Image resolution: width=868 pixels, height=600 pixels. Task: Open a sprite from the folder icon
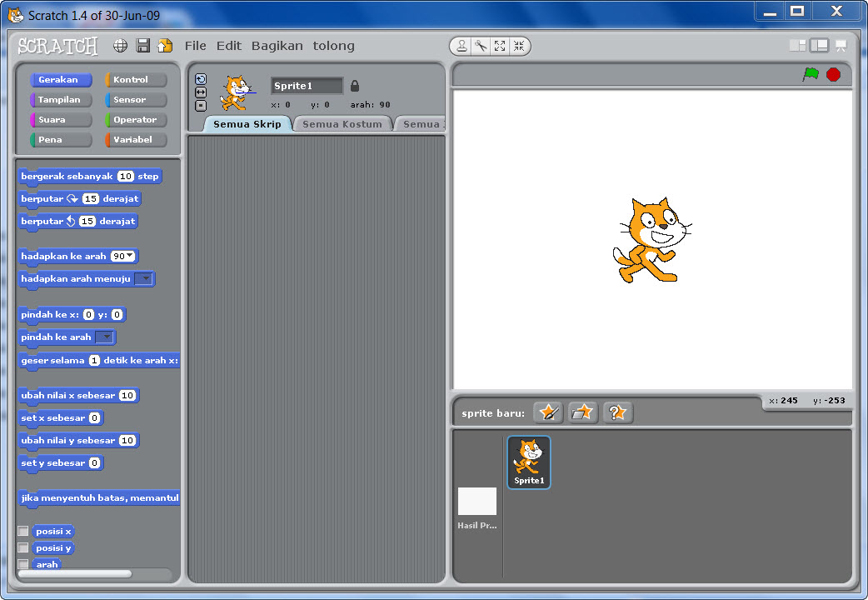582,412
